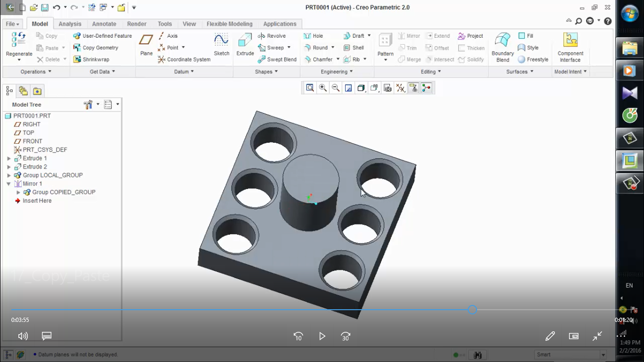Screen dimensions: 644x362
Task: Toggle spin center display icon
Action: (x=426, y=88)
